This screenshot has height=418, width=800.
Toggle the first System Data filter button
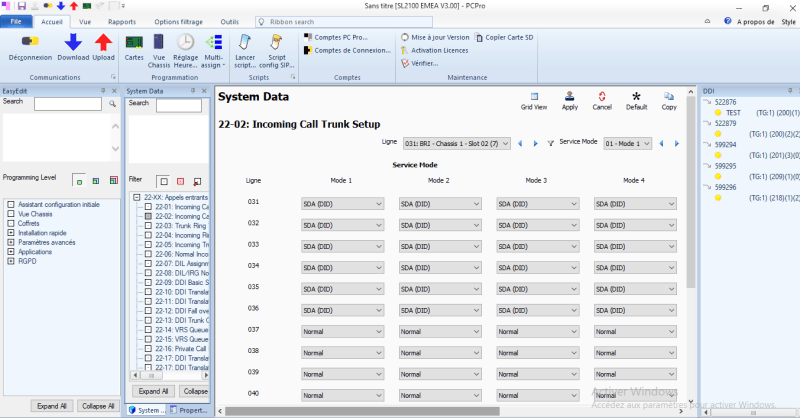[164, 181]
